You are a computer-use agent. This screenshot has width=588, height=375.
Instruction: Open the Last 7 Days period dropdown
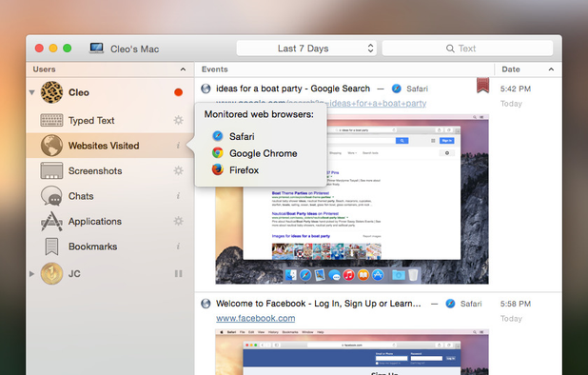point(306,49)
